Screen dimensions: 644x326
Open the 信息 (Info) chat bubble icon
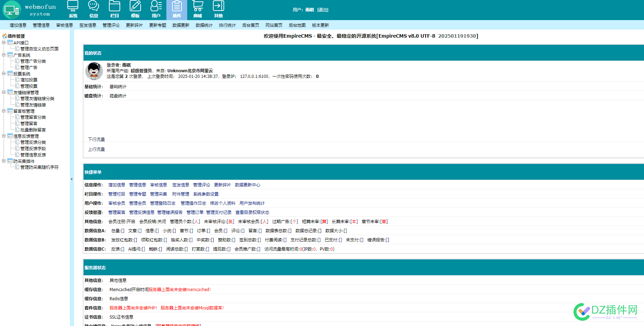pos(94,10)
